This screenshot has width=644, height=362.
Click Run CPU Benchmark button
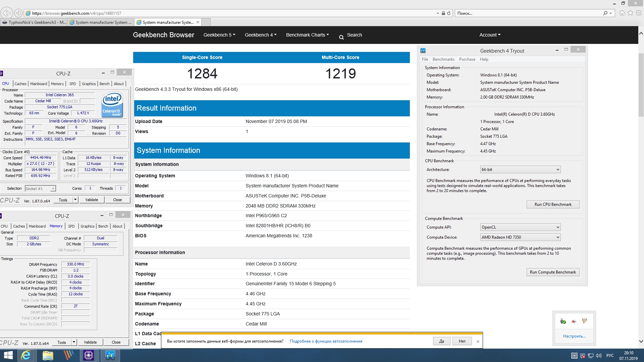click(553, 204)
